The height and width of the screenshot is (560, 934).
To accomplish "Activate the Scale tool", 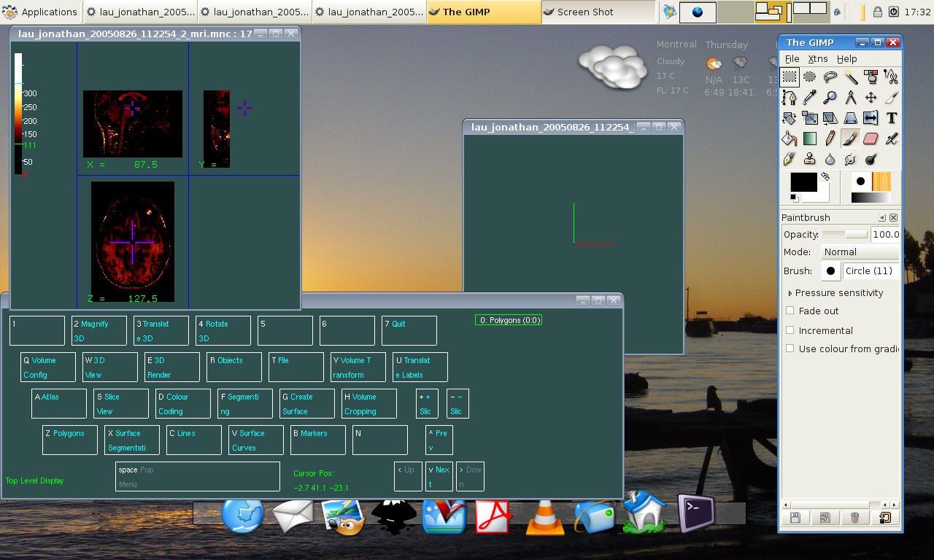I will (x=810, y=117).
